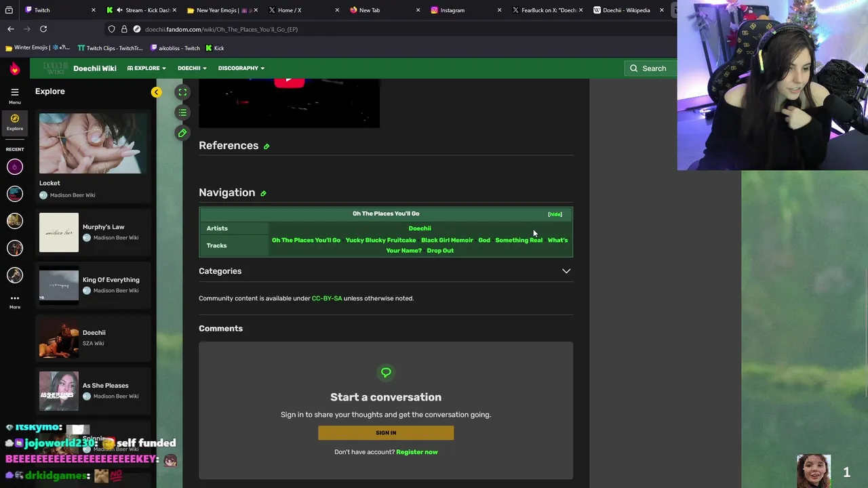Open the Kick bookmark
Viewport: 868px width, 488px height.
point(215,48)
